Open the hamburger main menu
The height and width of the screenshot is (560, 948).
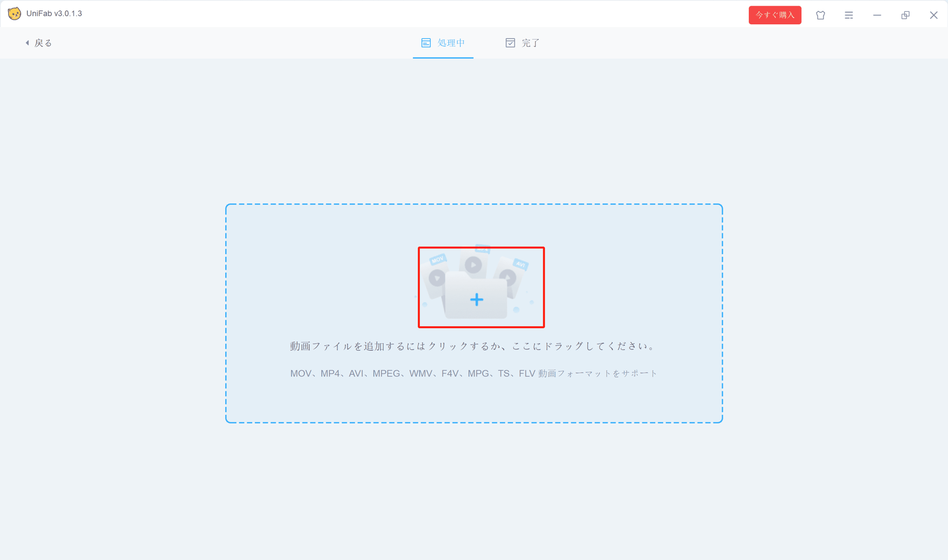click(x=849, y=15)
